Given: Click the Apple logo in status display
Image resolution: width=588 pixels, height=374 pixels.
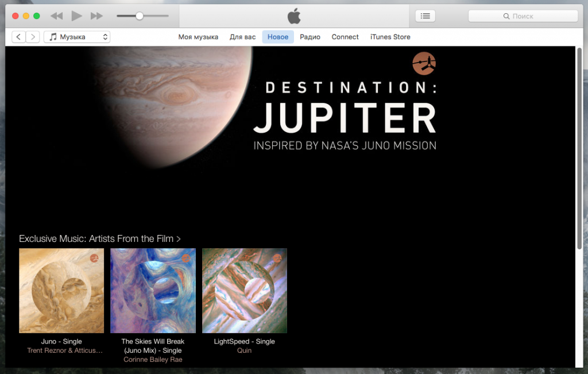Looking at the screenshot, I should pyautogui.click(x=294, y=16).
